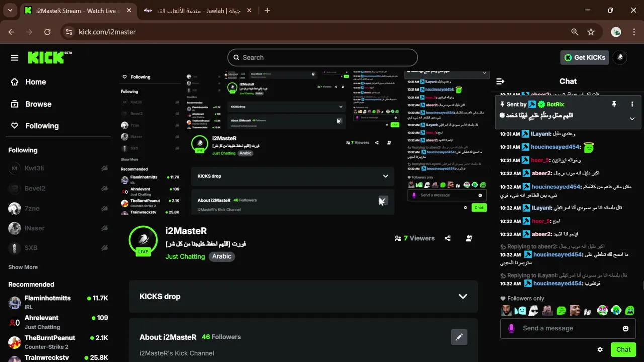Go to Home in the sidebar
Viewport: 644px width, 362px height.
pos(29,82)
